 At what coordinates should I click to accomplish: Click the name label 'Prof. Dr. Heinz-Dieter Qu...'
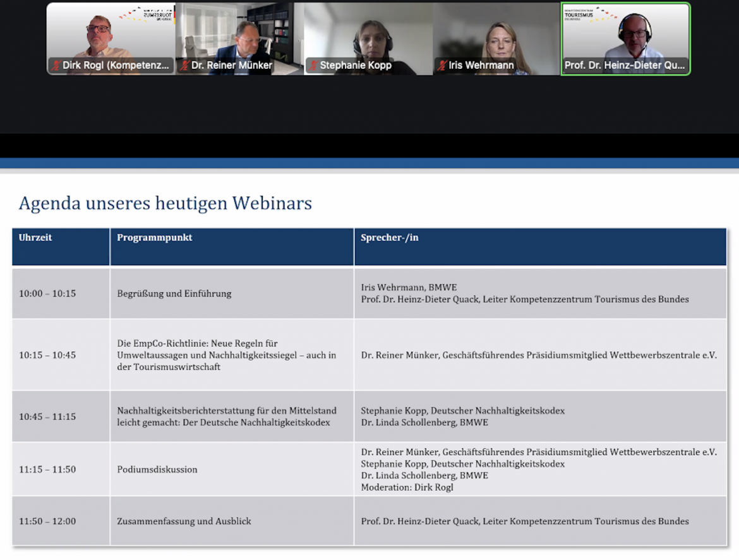pos(625,66)
